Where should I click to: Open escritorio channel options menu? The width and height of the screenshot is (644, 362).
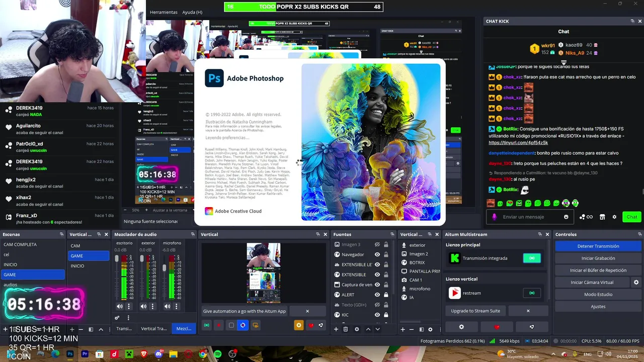click(129, 306)
